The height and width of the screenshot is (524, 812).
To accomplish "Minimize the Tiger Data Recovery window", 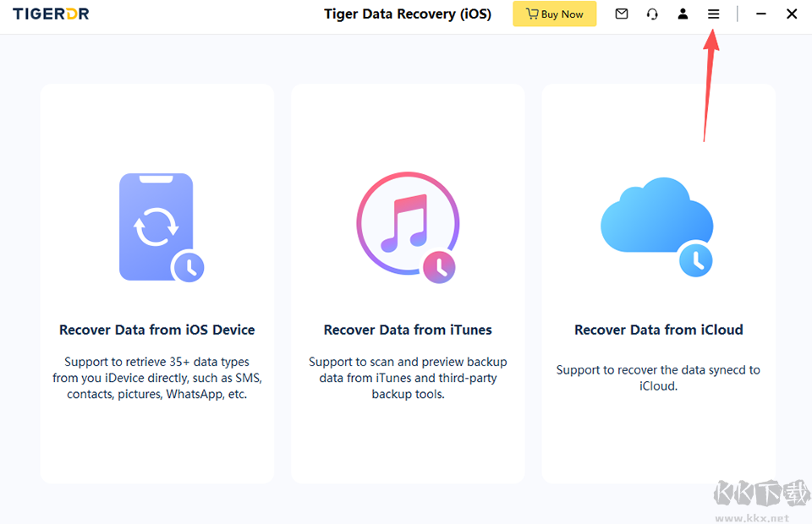I will pyautogui.click(x=760, y=14).
